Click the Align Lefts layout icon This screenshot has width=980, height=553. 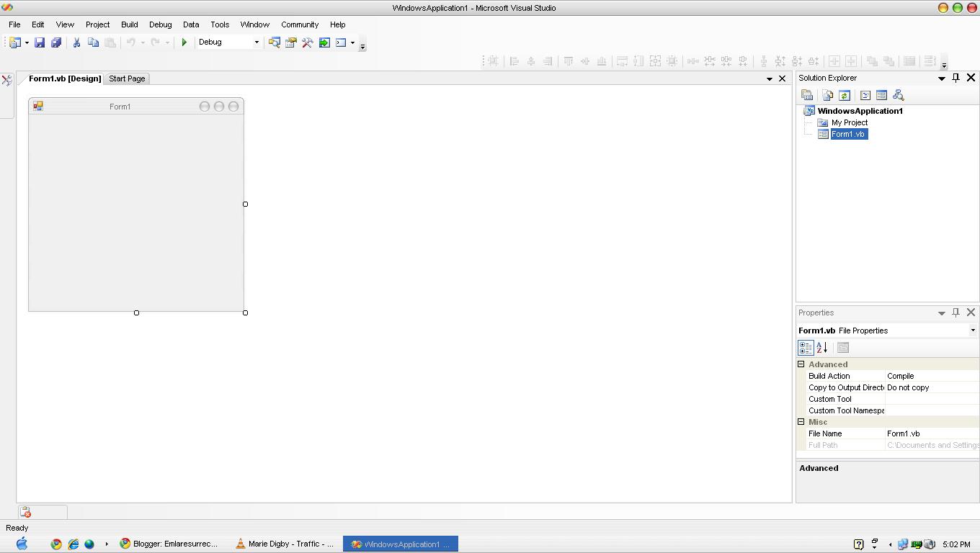point(514,61)
